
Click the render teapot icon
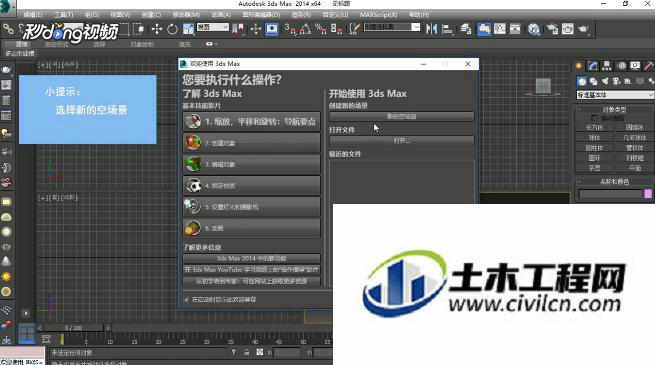click(x=583, y=29)
